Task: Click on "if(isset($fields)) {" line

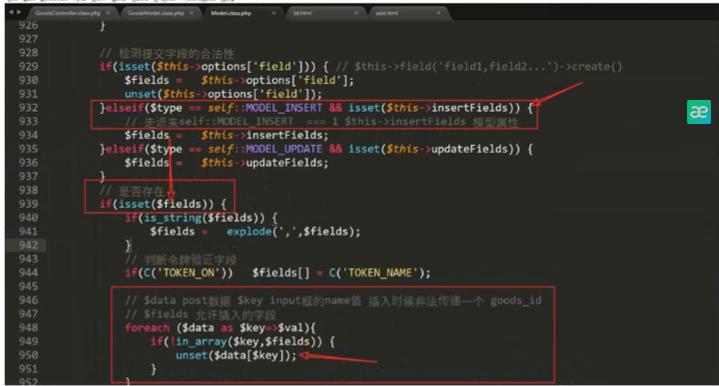Action: [x=163, y=204]
